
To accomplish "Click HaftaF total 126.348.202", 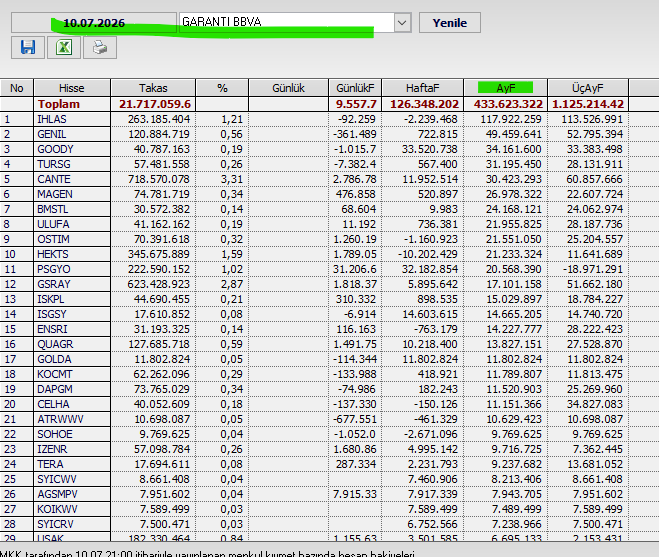I will 424,104.
